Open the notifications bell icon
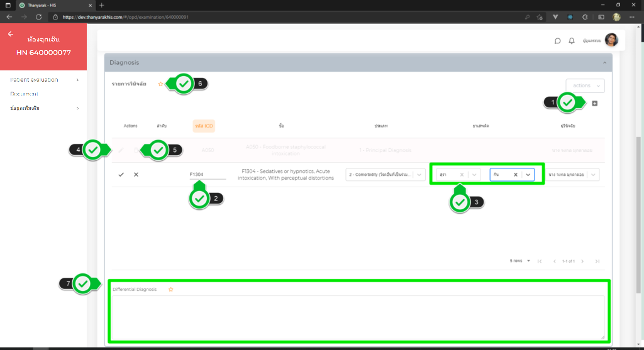Image resolution: width=644 pixels, height=350 pixels. coord(572,41)
